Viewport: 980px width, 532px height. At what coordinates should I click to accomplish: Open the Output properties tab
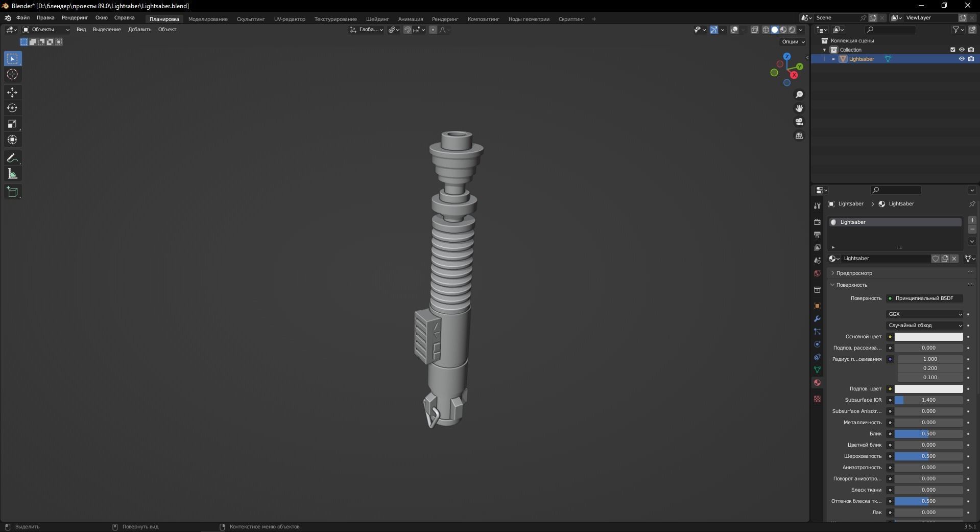pyautogui.click(x=817, y=235)
